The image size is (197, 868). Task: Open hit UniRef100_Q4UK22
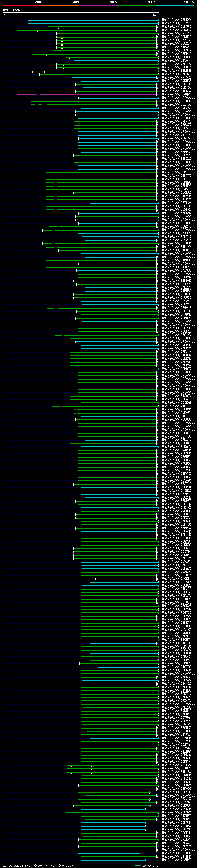177,623
